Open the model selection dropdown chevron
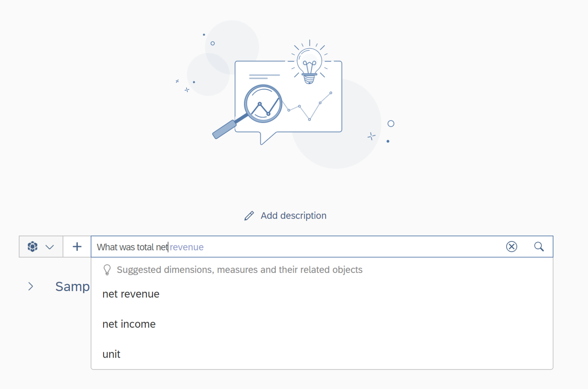The width and height of the screenshot is (588, 389). point(49,247)
